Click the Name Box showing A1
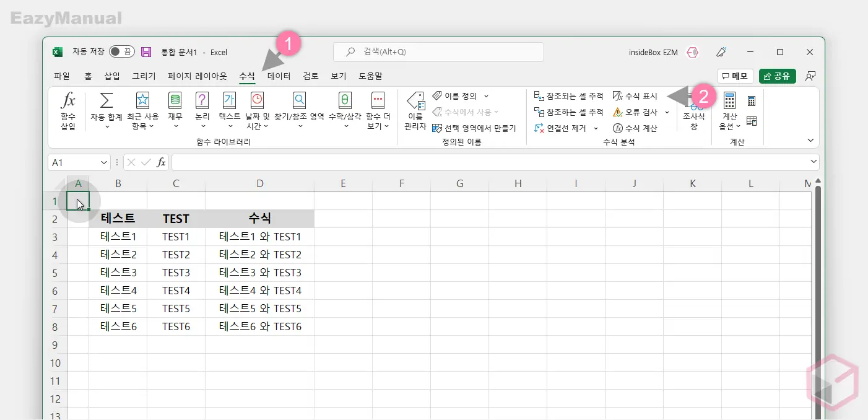 tap(72, 162)
